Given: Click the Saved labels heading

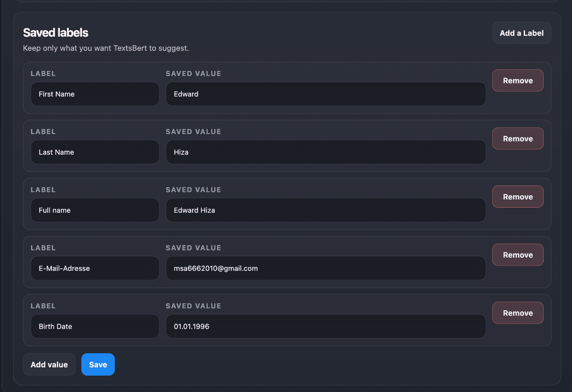Looking at the screenshot, I should point(56,33).
